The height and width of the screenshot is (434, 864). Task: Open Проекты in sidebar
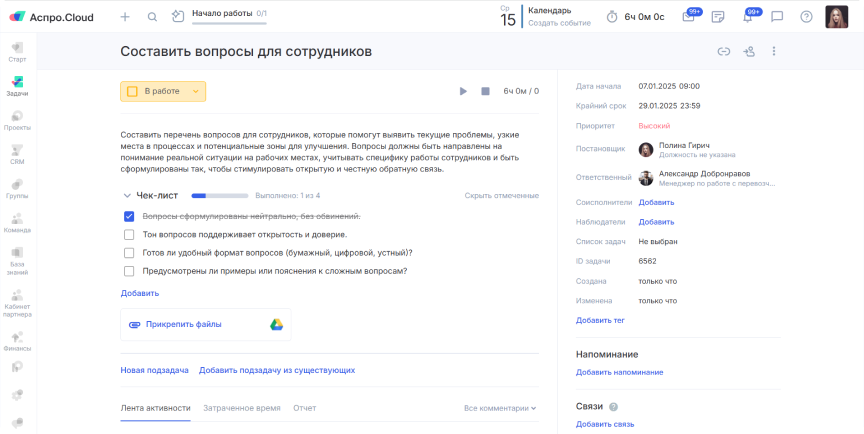click(17, 121)
